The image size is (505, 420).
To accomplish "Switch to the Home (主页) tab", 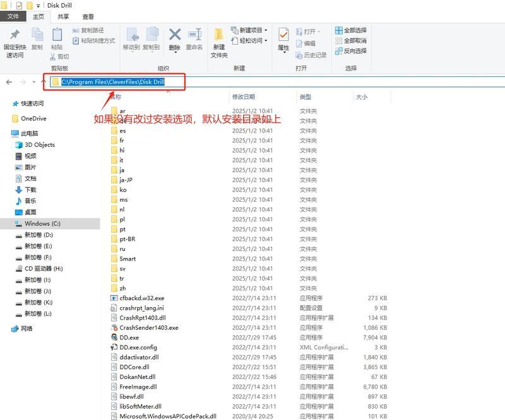I will [39, 16].
